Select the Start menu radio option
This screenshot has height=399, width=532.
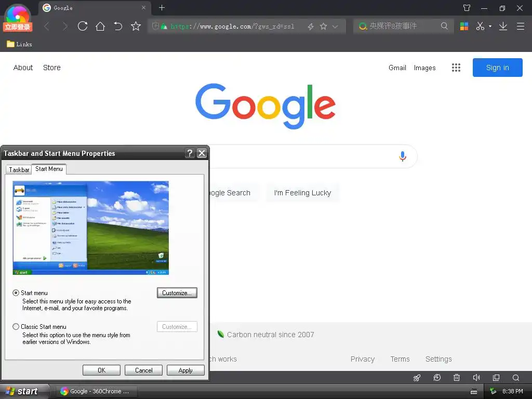(16, 293)
